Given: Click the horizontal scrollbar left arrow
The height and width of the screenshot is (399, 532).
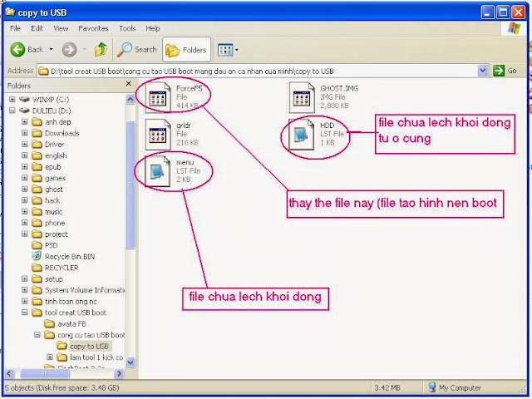Looking at the screenshot, I should pyautogui.click(x=9, y=373).
